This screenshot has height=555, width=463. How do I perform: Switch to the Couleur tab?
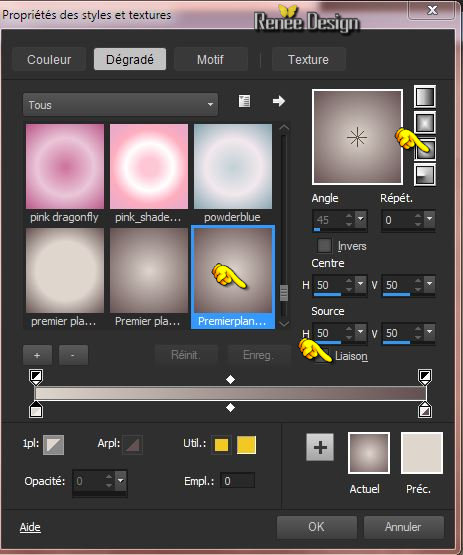49,59
